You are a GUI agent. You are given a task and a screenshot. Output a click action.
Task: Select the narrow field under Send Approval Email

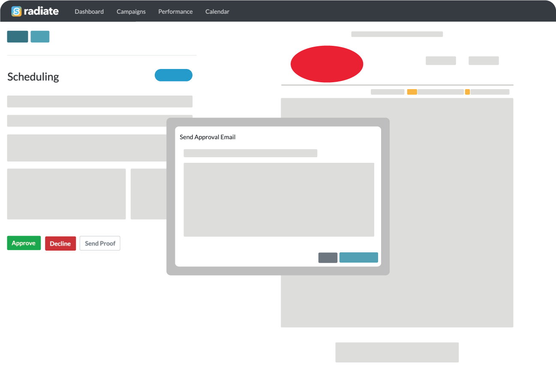click(250, 153)
